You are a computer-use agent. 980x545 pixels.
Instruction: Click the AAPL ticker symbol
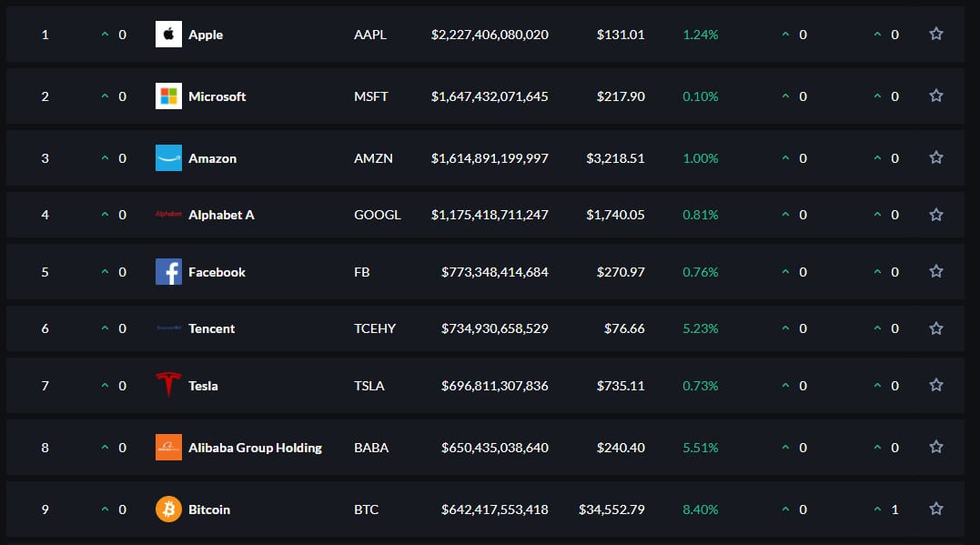click(370, 35)
